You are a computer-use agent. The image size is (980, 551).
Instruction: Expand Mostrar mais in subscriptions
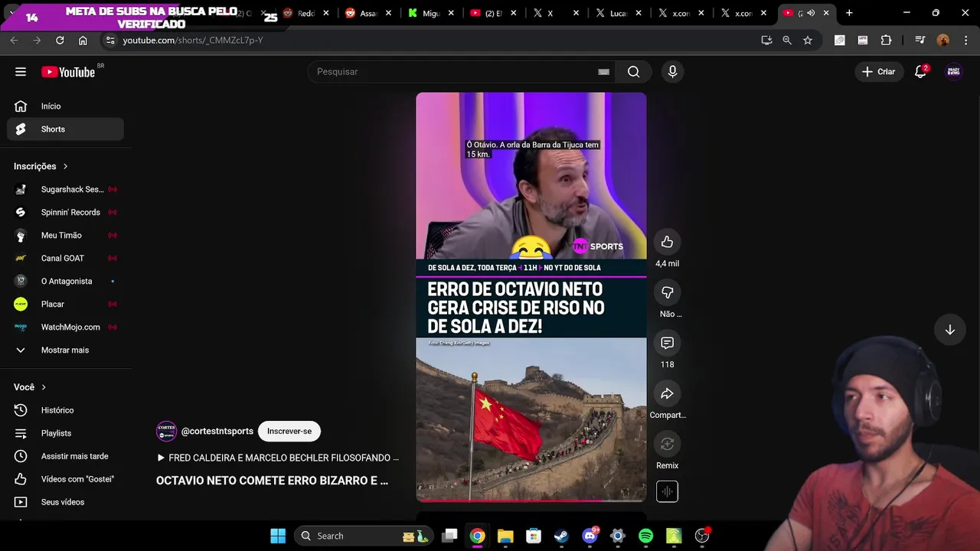65,350
